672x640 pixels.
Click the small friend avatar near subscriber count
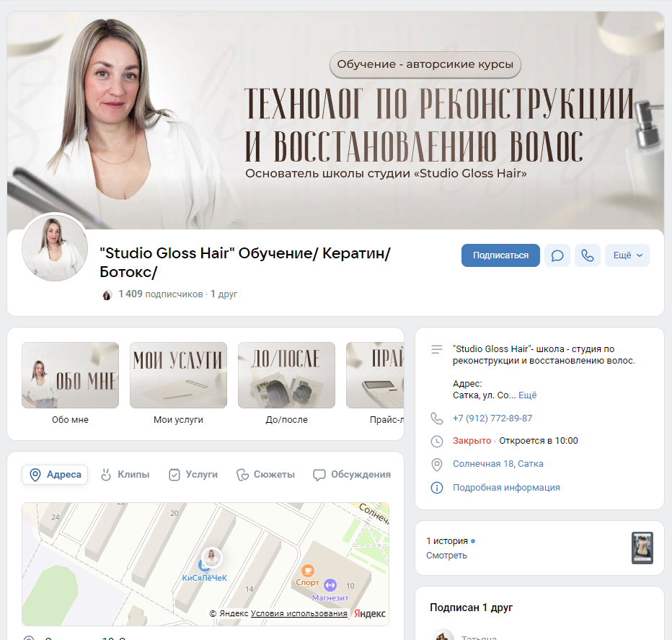pos(107,294)
